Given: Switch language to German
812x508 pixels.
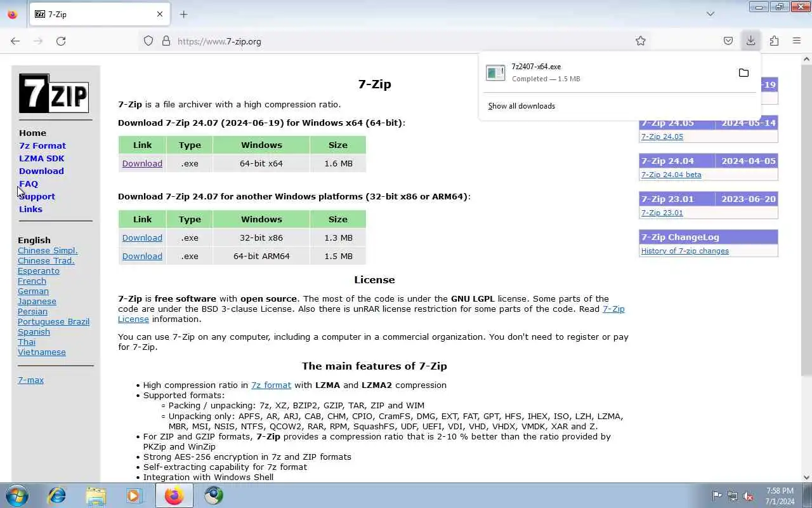Looking at the screenshot, I should [x=33, y=291].
